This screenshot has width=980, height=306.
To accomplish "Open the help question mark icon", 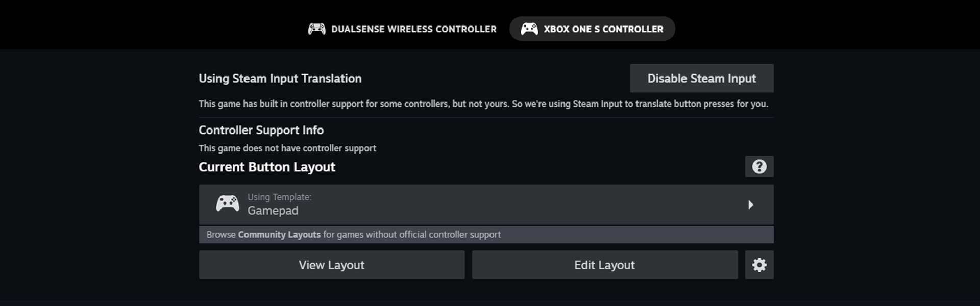I will 759,166.
